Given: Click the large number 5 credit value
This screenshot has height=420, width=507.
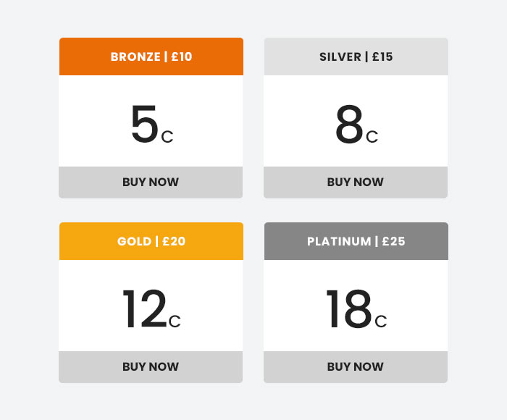Looking at the screenshot, I should 144,125.
